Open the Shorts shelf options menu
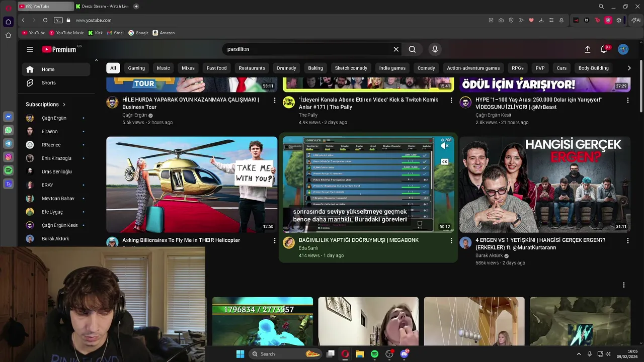This screenshot has height=362, width=644. point(623,285)
